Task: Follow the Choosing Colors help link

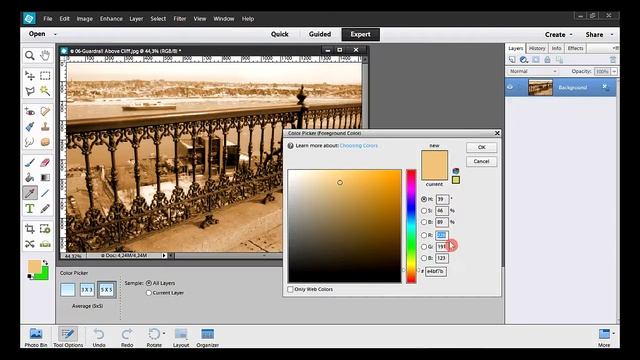Action: (x=358, y=146)
